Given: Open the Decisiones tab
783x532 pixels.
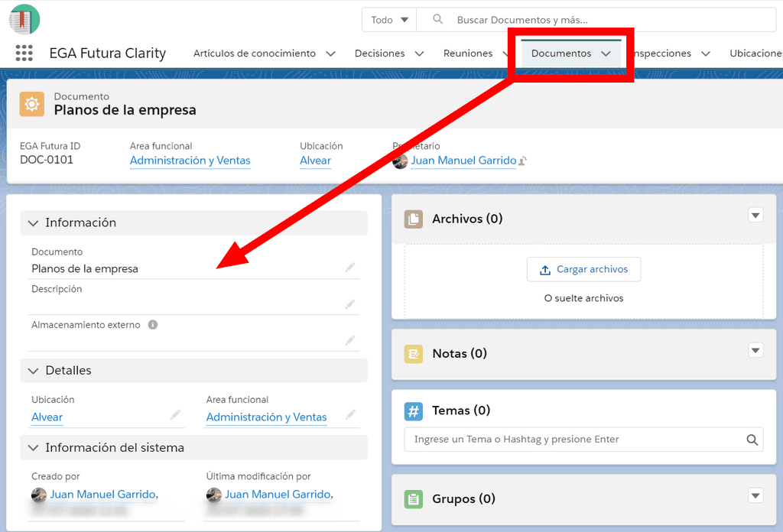Looking at the screenshot, I should [x=379, y=54].
